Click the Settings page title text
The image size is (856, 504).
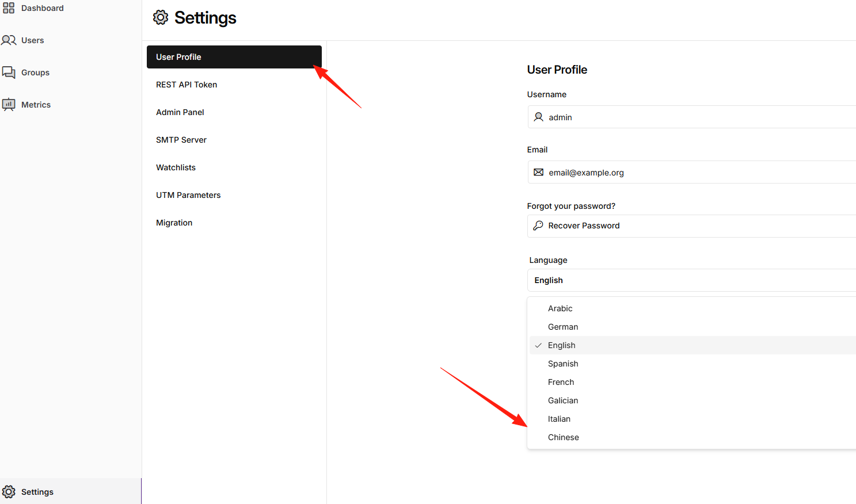pos(205,18)
